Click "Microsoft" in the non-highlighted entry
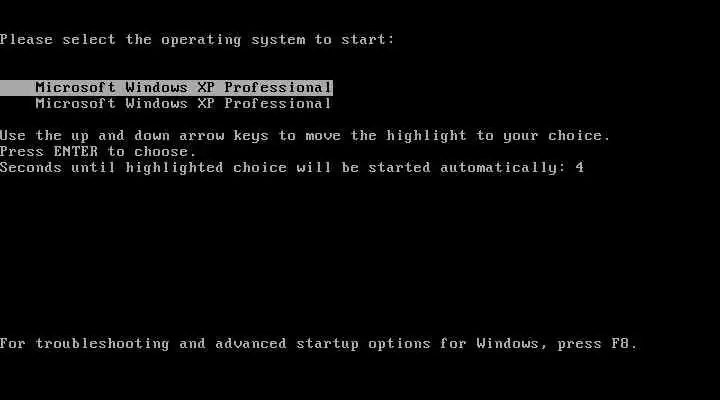 [75, 104]
